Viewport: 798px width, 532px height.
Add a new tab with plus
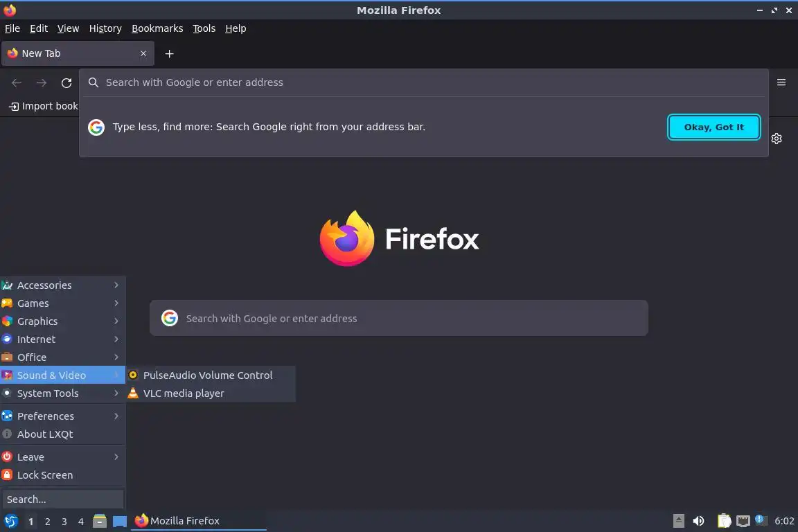(170, 53)
